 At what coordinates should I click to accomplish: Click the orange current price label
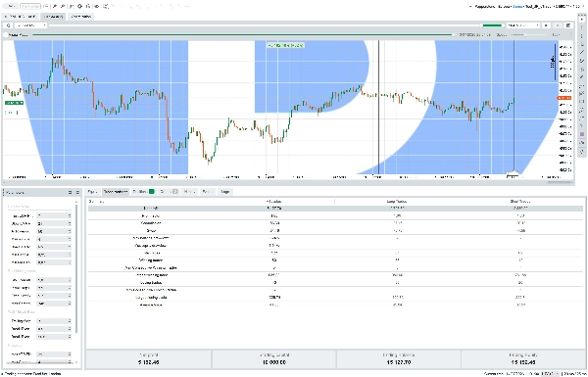tap(563, 98)
